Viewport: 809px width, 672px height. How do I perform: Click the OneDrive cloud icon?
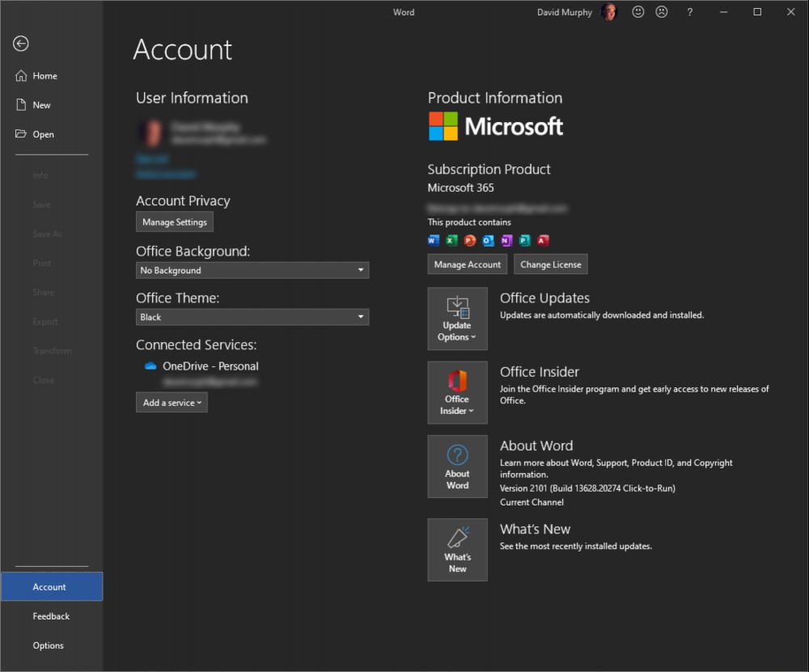(150, 366)
